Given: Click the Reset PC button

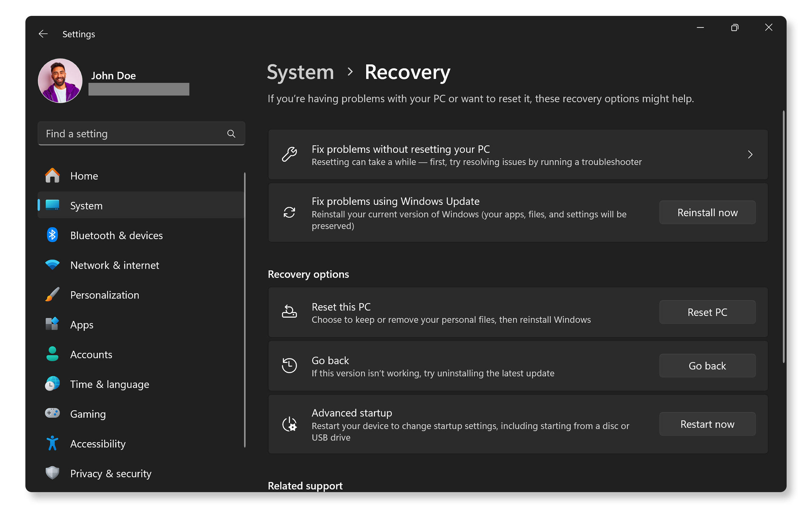Looking at the screenshot, I should [707, 312].
